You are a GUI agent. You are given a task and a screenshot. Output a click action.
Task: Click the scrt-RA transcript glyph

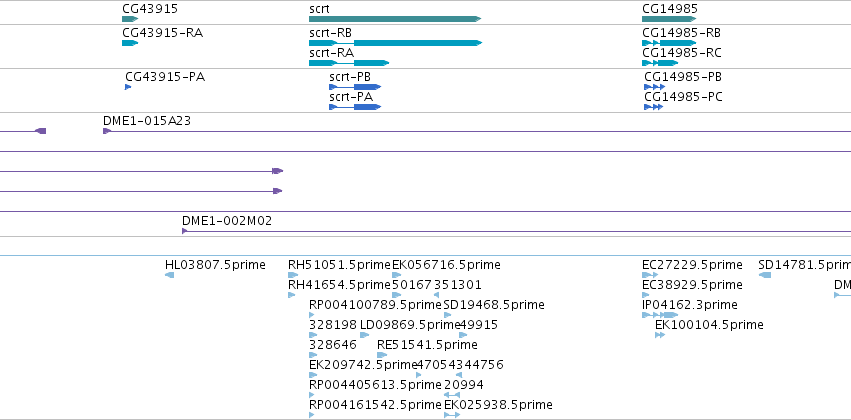(x=349, y=63)
